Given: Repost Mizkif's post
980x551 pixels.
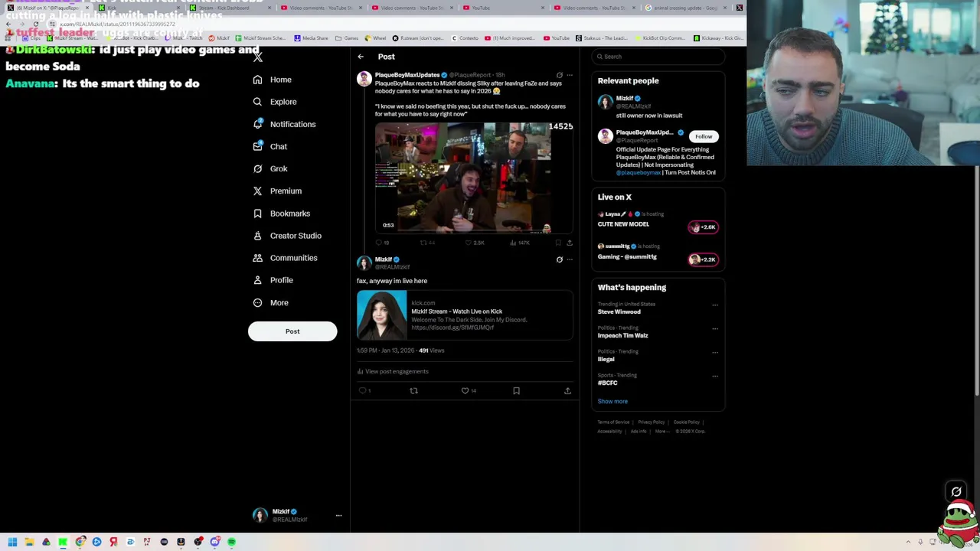Looking at the screenshot, I should (413, 391).
